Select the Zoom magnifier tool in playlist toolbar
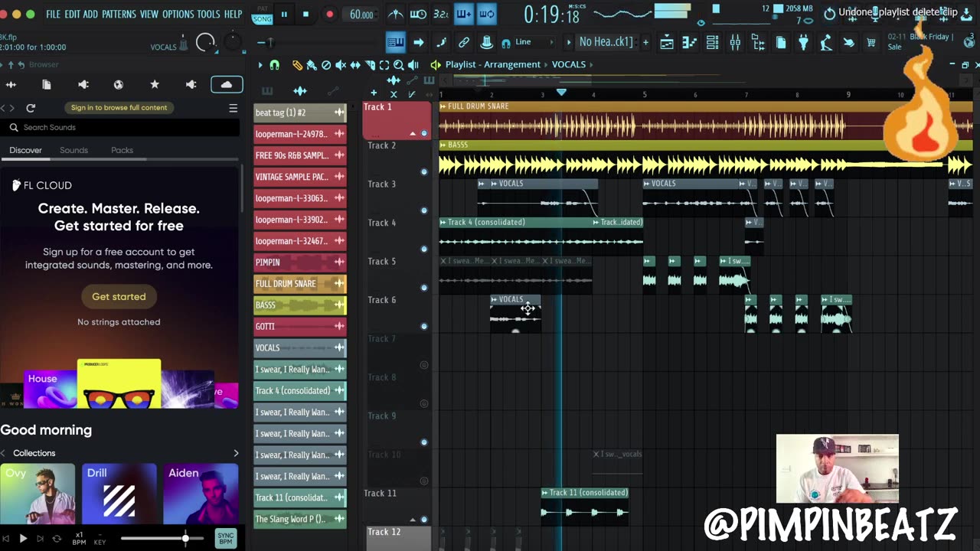 [399, 65]
